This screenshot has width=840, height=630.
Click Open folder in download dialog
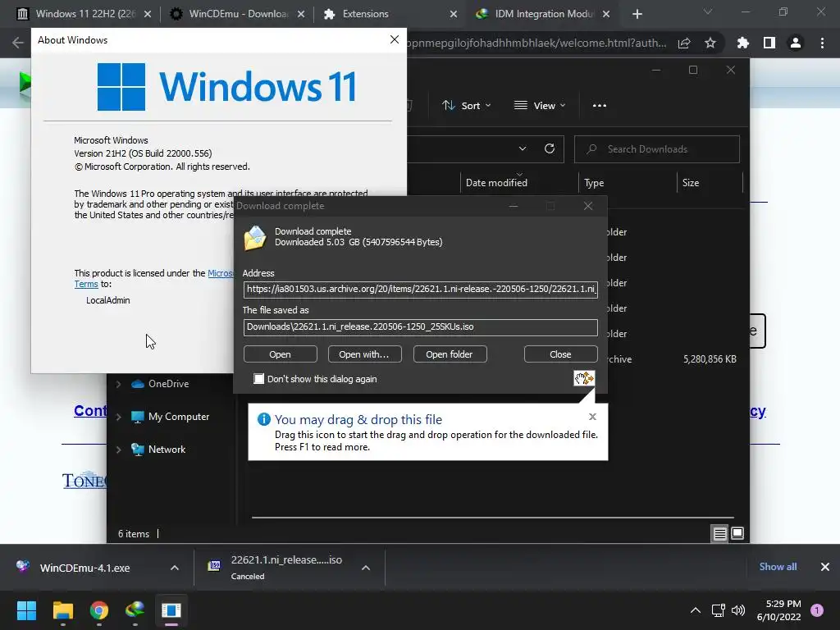point(449,354)
